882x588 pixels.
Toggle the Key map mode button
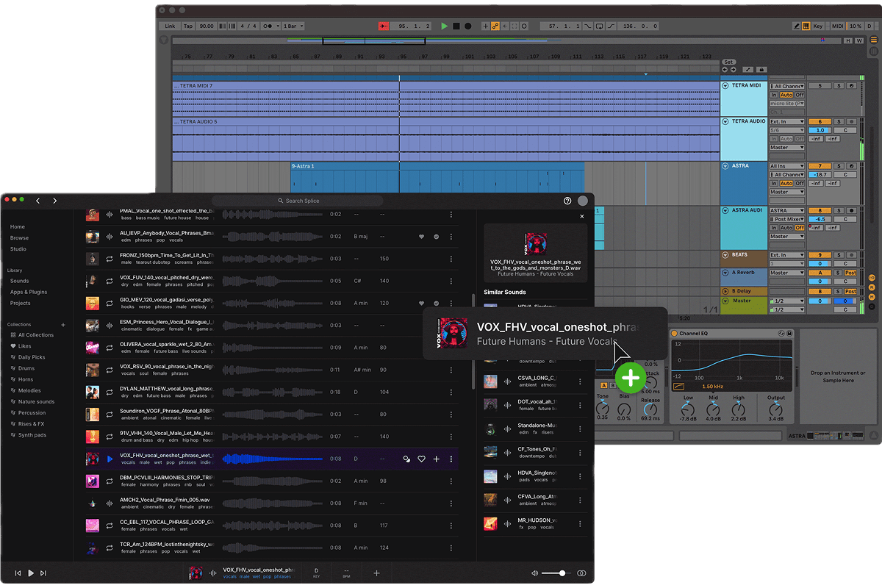click(x=817, y=26)
